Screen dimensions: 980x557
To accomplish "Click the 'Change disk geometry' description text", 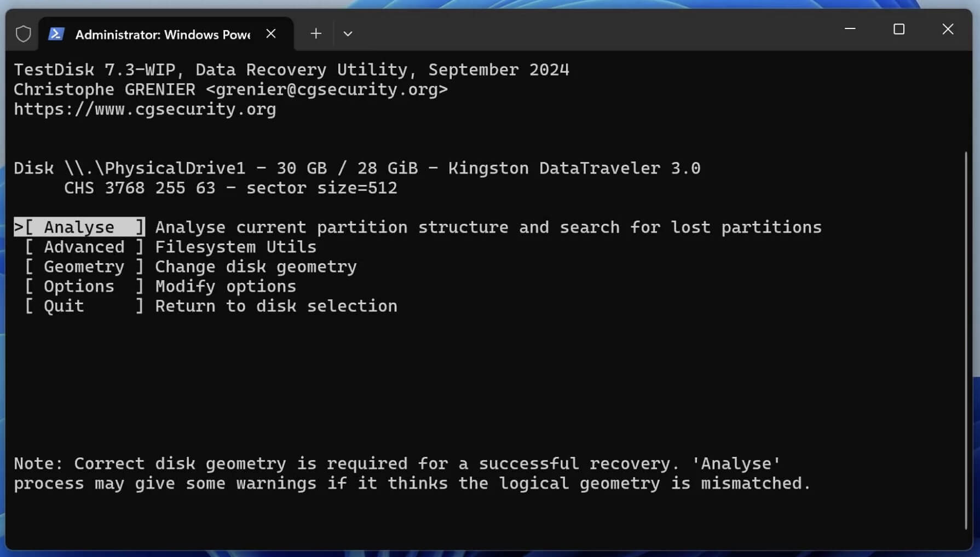I will 256,266.
